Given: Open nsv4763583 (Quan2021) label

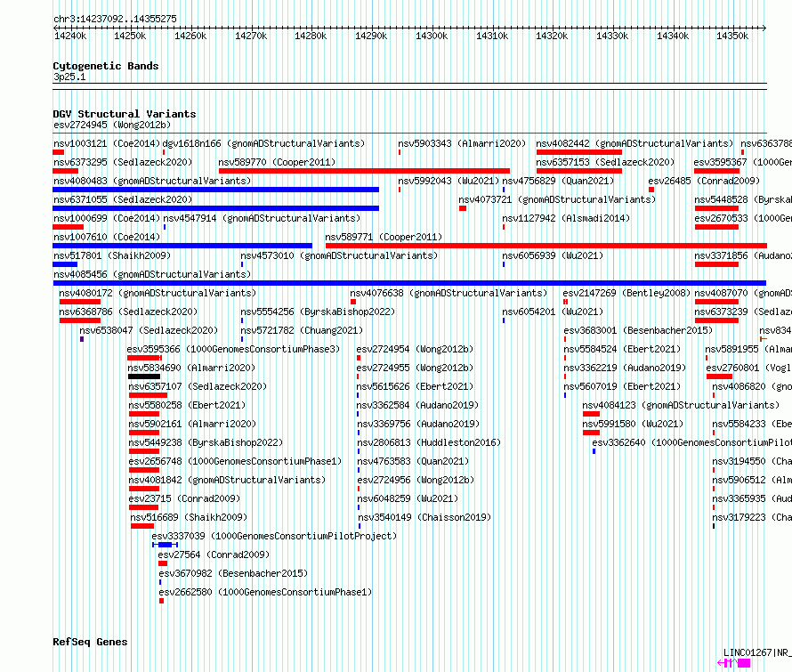Looking at the screenshot, I should coord(413,461).
